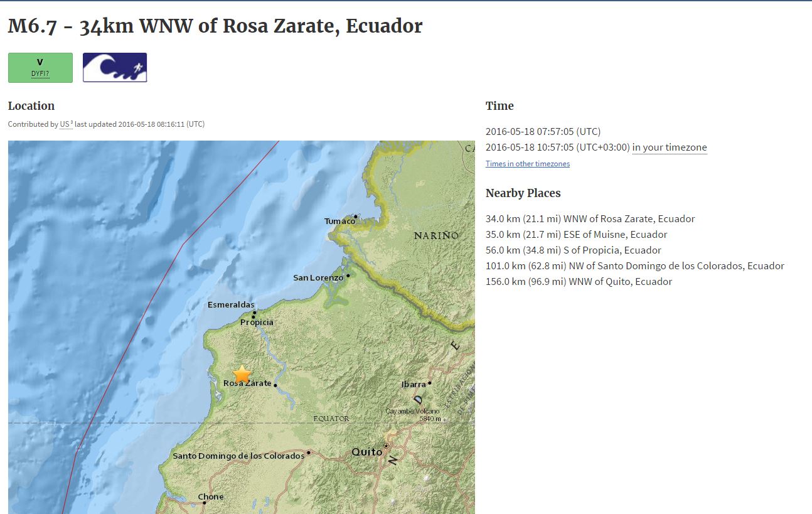Click the M6.7 earthquake page title
The width and height of the screenshot is (812, 514).
pos(215,26)
